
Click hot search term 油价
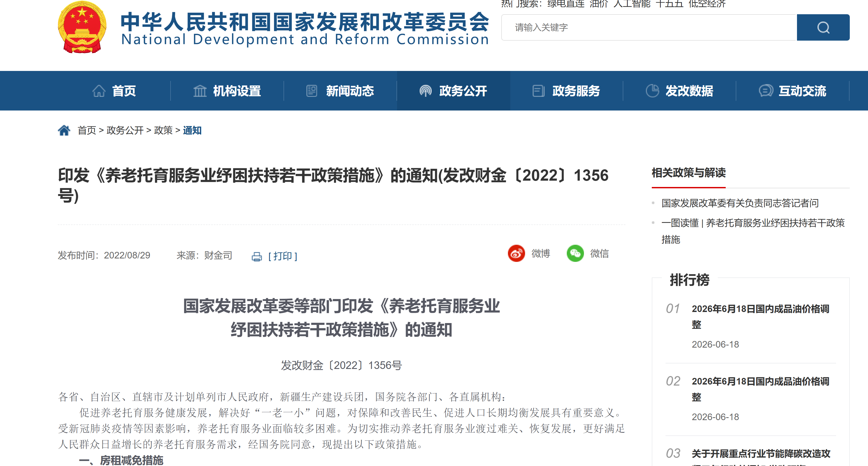[599, 4]
